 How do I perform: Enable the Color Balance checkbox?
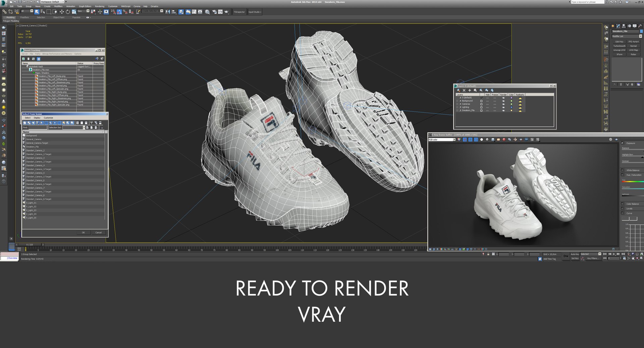coord(622,204)
